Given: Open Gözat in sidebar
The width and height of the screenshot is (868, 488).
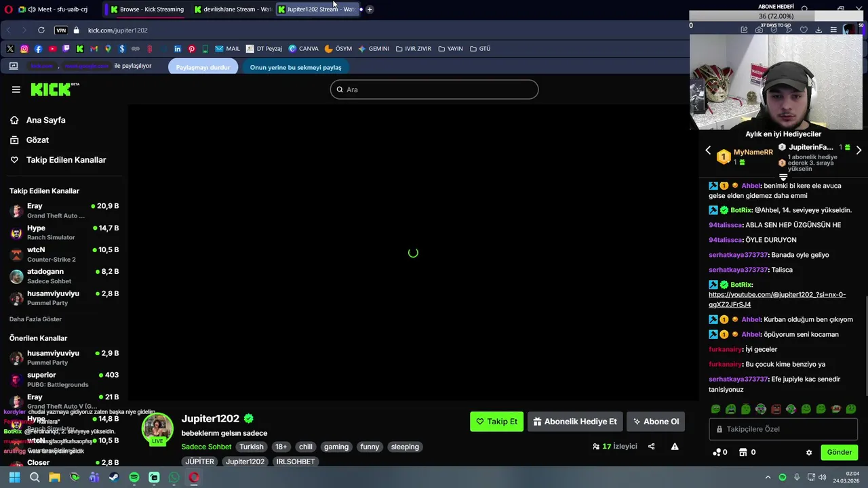Looking at the screenshot, I should click(31, 140).
